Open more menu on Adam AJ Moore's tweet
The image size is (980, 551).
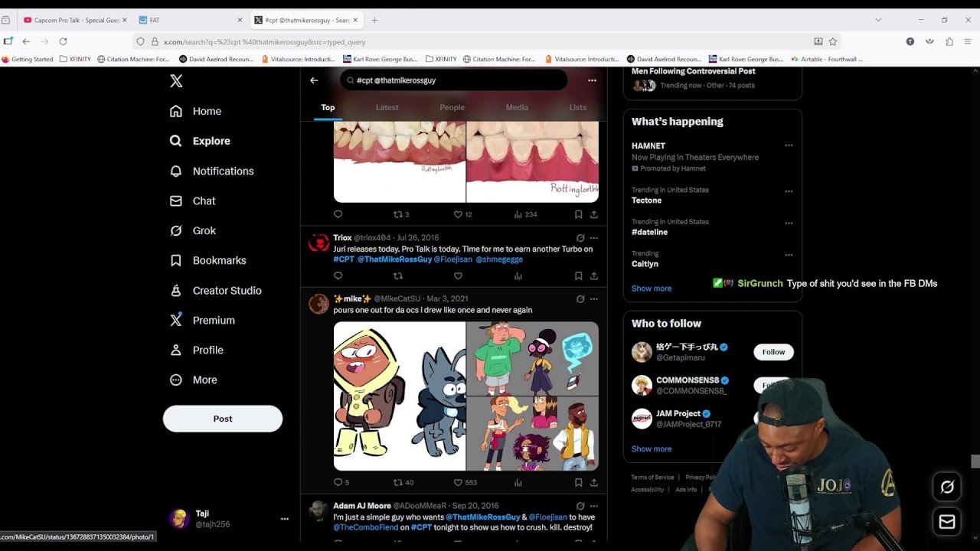pos(594,506)
